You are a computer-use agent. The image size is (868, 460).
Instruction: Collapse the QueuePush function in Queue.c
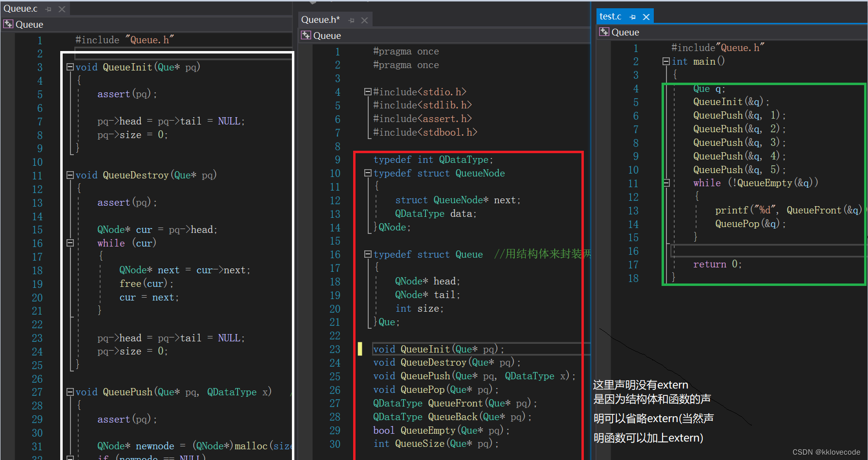[x=69, y=391]
